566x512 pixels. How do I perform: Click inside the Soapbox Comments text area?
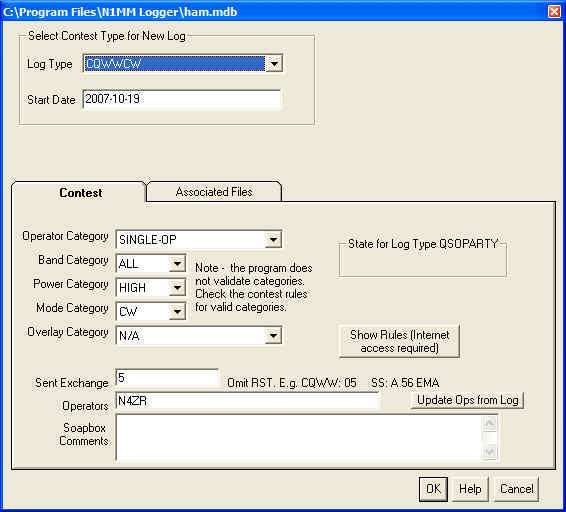(299, 438)
